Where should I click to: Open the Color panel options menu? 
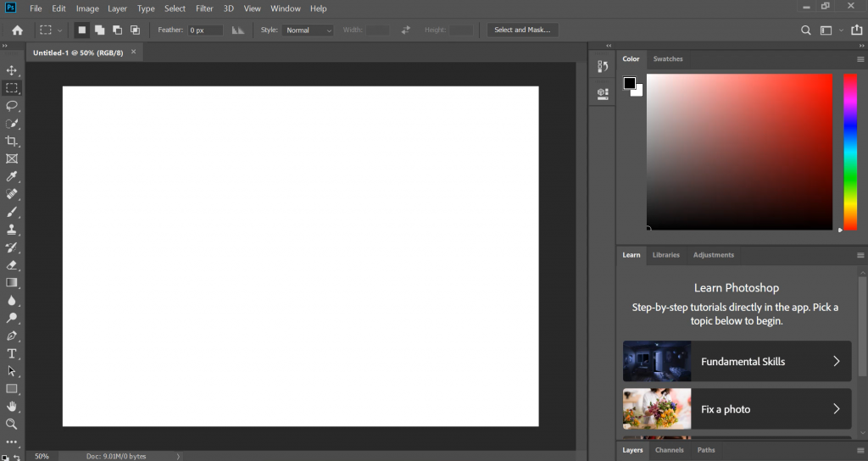click(x=860, y=59)
